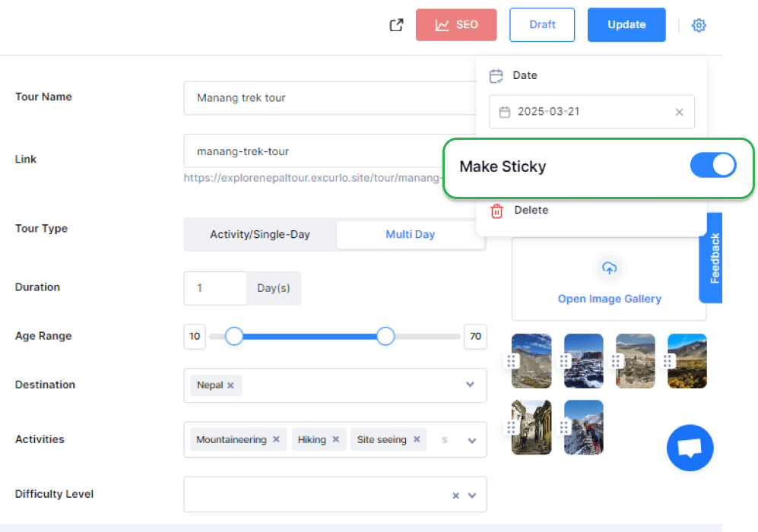Viewport: 758px width, 532px height.
Task: Open tour preview in external link icon
Action: (x=396, y=24)
